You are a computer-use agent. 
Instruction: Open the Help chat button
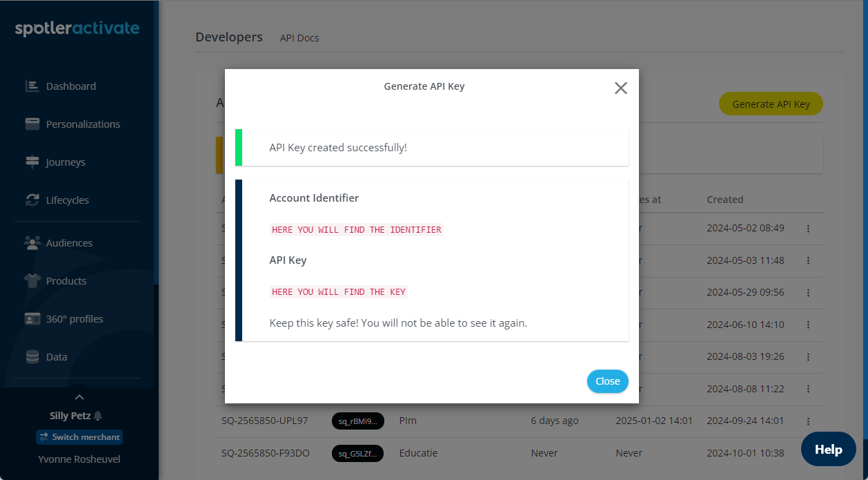829,450
